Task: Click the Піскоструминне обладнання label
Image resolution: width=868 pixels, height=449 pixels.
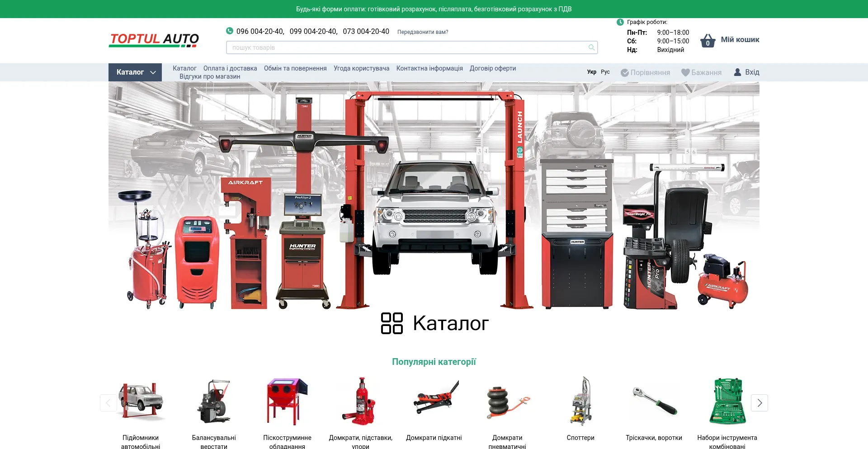Action: tap(287, 442)
